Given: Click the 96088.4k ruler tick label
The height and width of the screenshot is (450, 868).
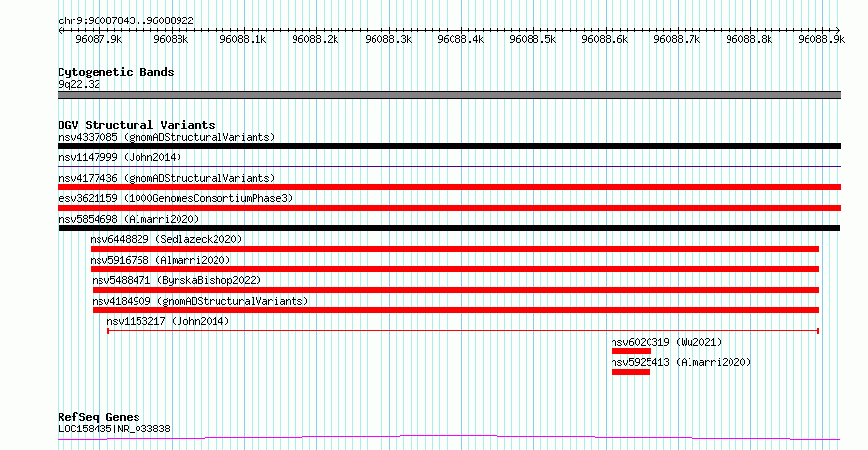Looking at the screenshot, I should [x=460, y=39].
